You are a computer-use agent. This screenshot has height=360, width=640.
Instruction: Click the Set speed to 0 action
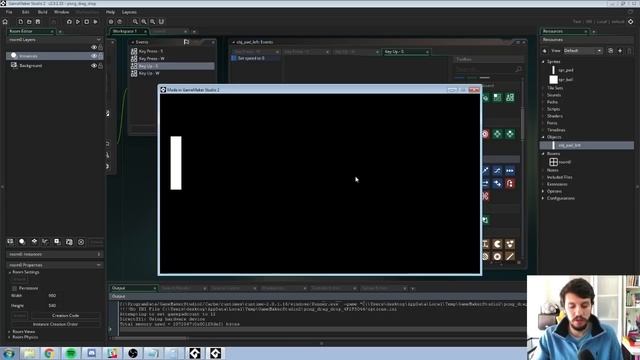pyautogui.click(x=255, y=58)
